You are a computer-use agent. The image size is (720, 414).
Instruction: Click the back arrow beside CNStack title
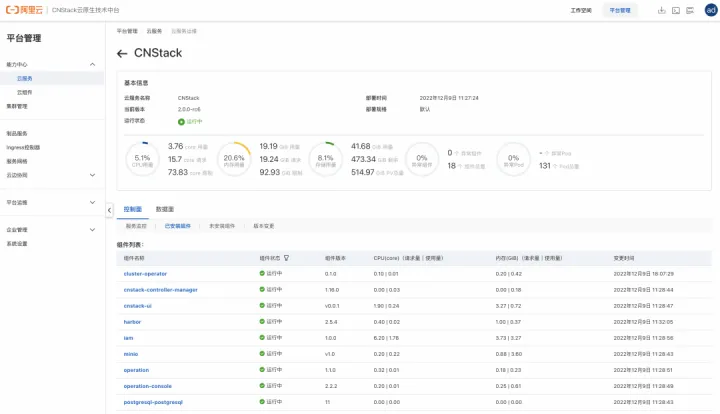click(122, 54)
